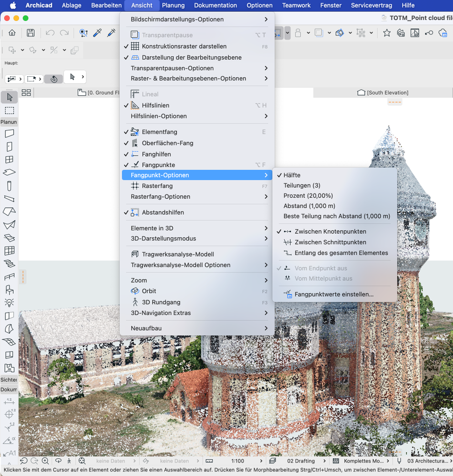Choose Zwischen Schnittpunkten option
453x476 pixels.
point(335,242)
